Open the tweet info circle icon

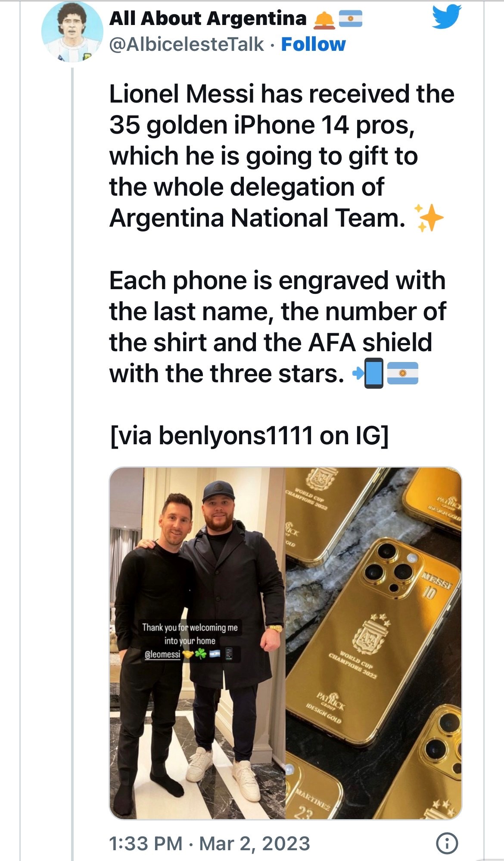pos(447,843)
